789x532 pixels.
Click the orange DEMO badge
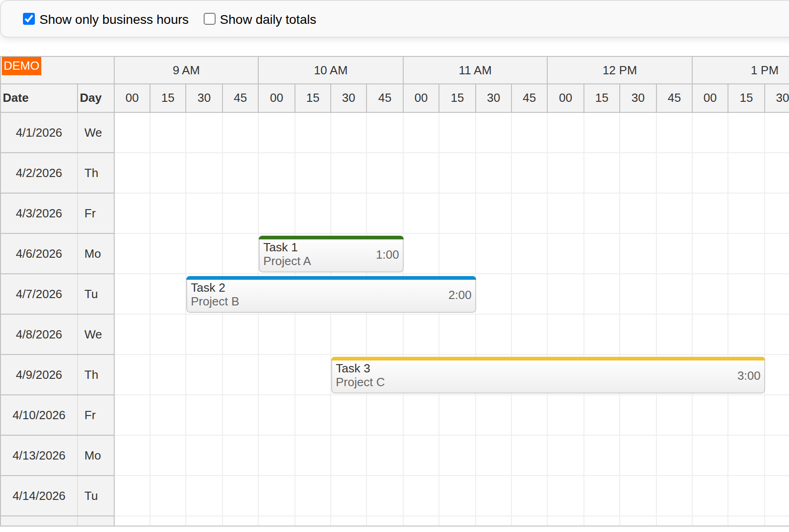click(x=21, y=66)
